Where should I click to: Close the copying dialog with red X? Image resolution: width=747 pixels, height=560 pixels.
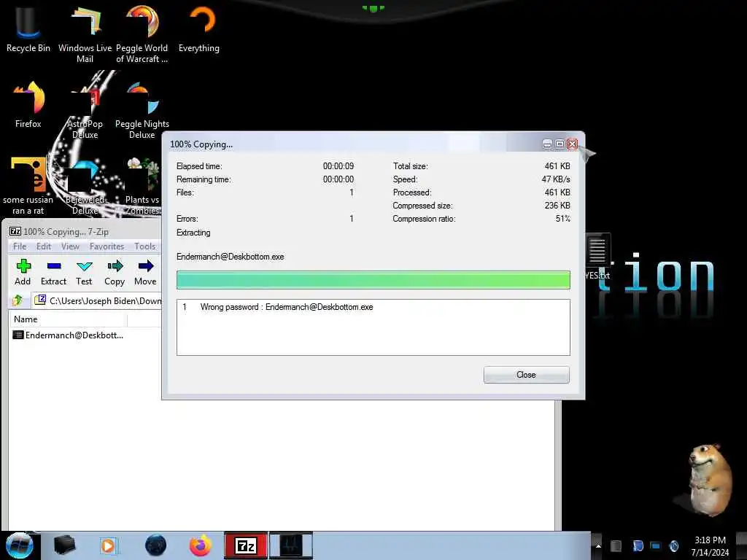point(572,144)
